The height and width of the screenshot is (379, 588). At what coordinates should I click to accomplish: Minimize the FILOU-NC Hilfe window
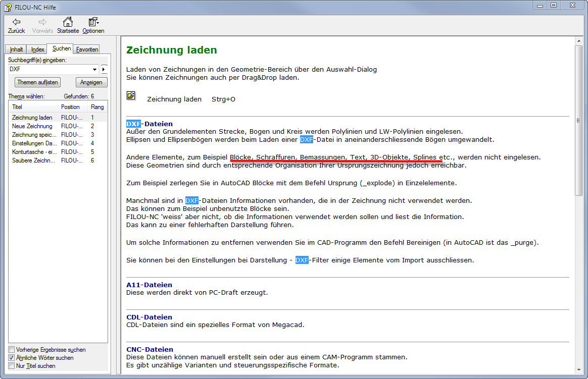(540, 6)
